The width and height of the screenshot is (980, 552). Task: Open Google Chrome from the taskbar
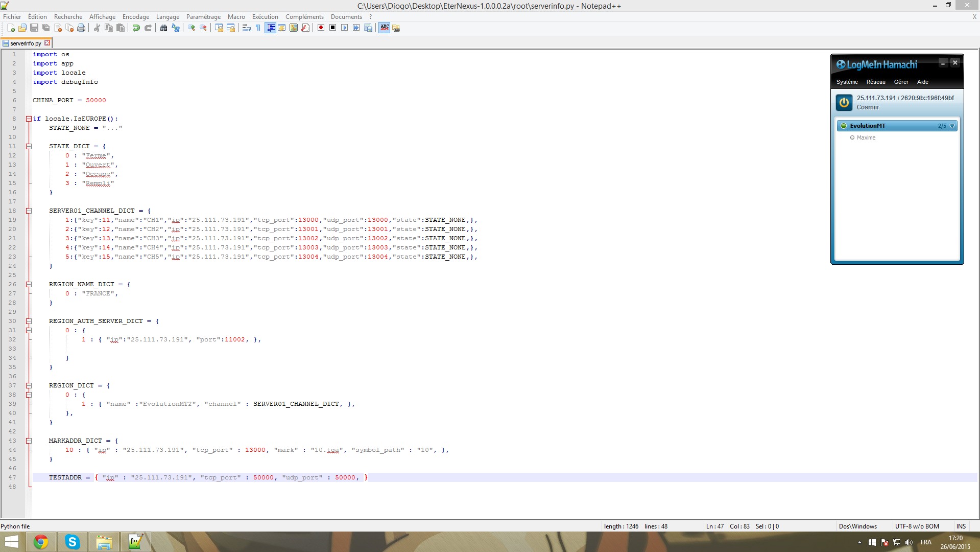click(41, 542)
